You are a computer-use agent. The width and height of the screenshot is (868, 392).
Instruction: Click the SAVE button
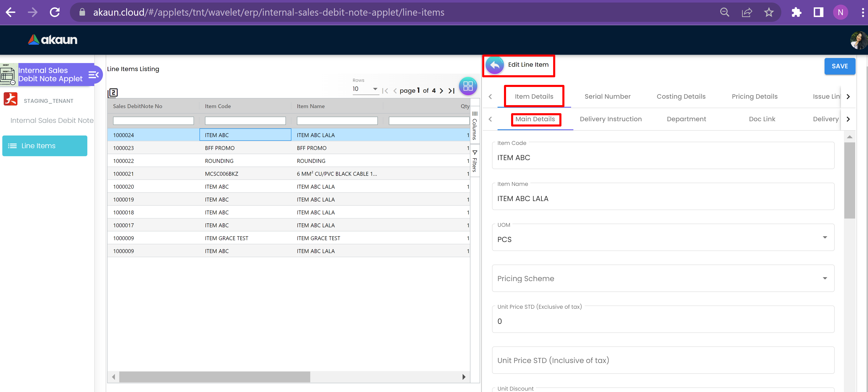pos(839,66)
